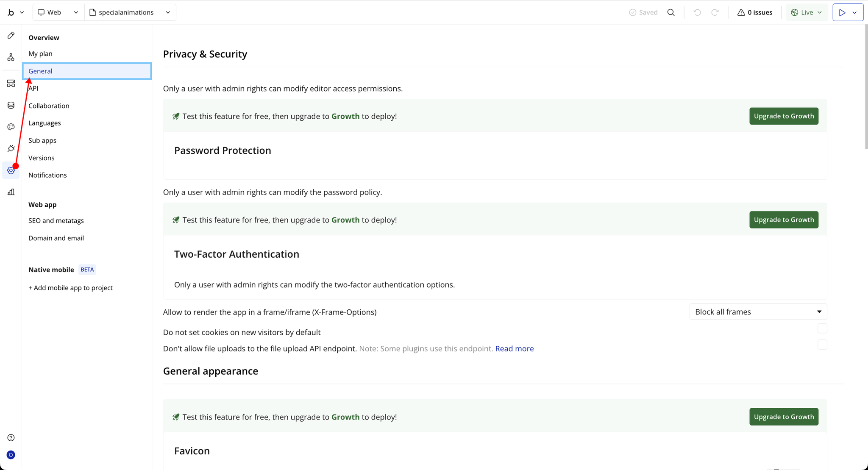
Task: Click the search magnifier icon
Action: coord(671,12)
